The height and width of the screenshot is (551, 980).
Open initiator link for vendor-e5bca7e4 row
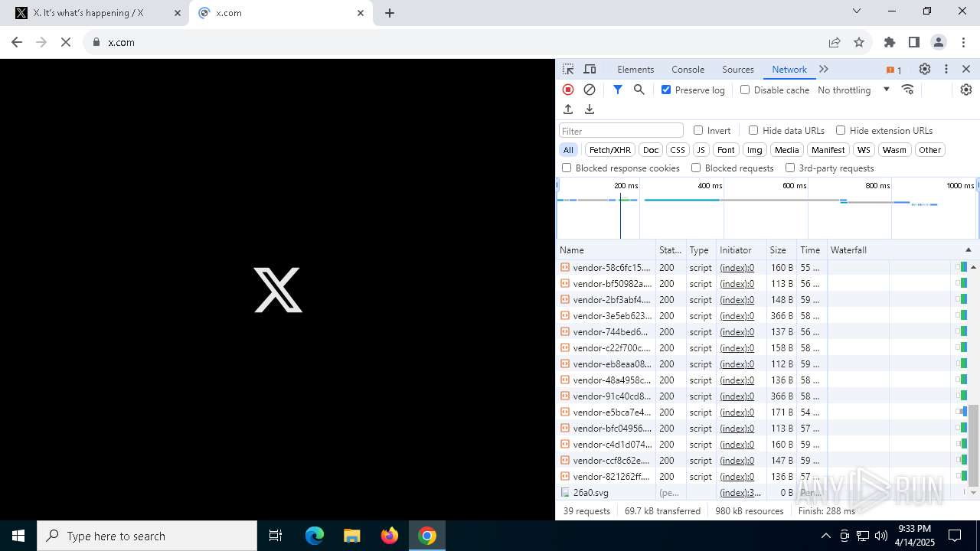[737, 412]
